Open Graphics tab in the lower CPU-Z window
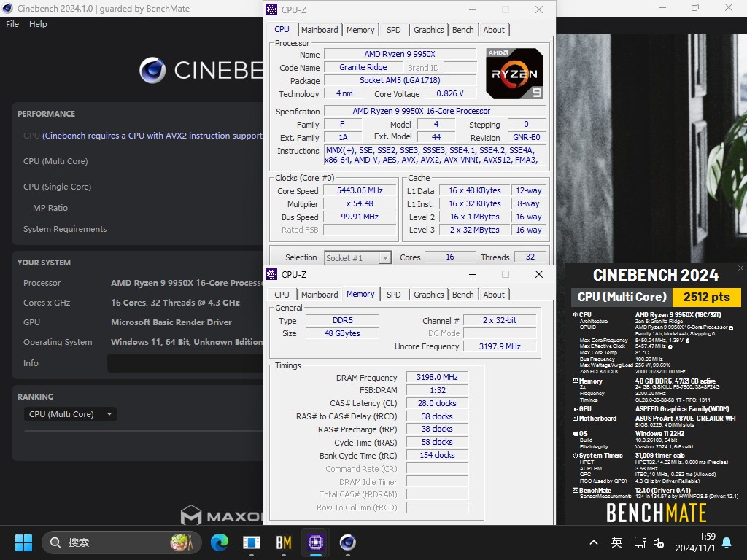Viewport: 747px width, 560px height. tap(428, 295)
